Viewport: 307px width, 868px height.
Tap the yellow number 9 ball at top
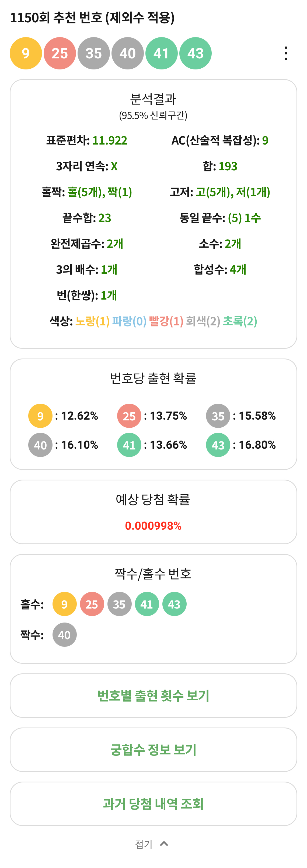pos(26,53)
